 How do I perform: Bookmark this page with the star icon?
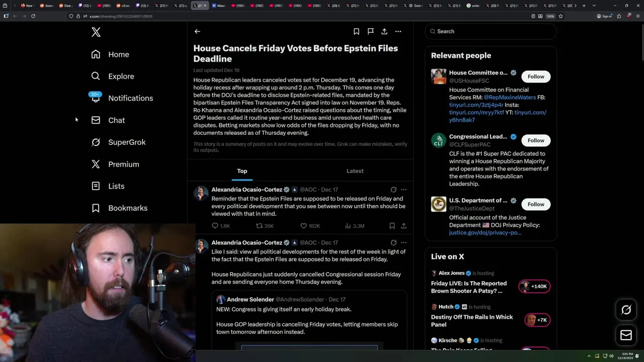point(560,16)
